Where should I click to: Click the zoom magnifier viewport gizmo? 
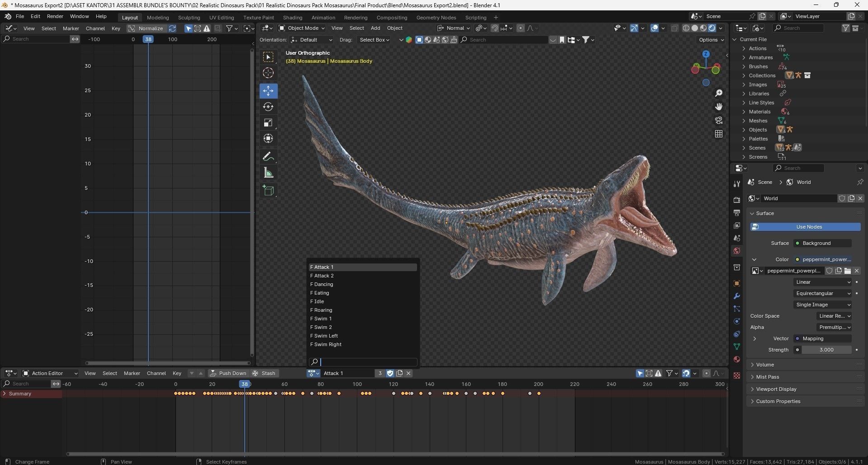pos(718,93)
